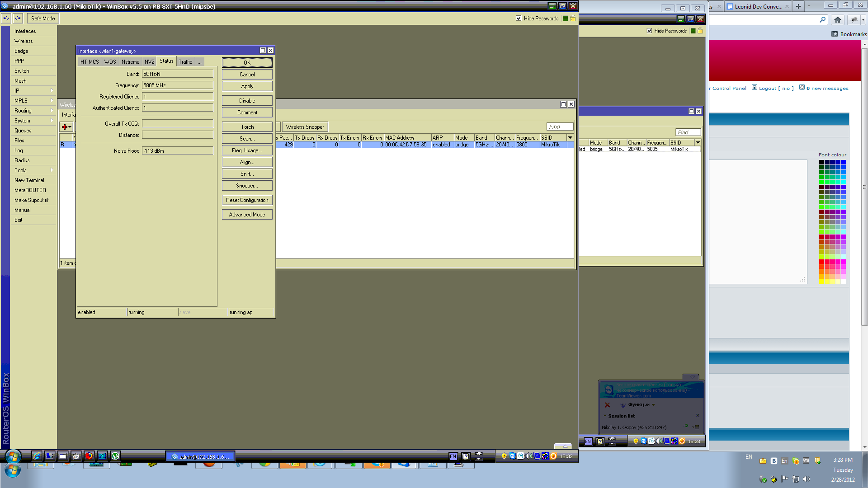This screenshot has height=488, width=868.
Task: Click the redo arrow on the WinBox toolbar
Action: 17,18
